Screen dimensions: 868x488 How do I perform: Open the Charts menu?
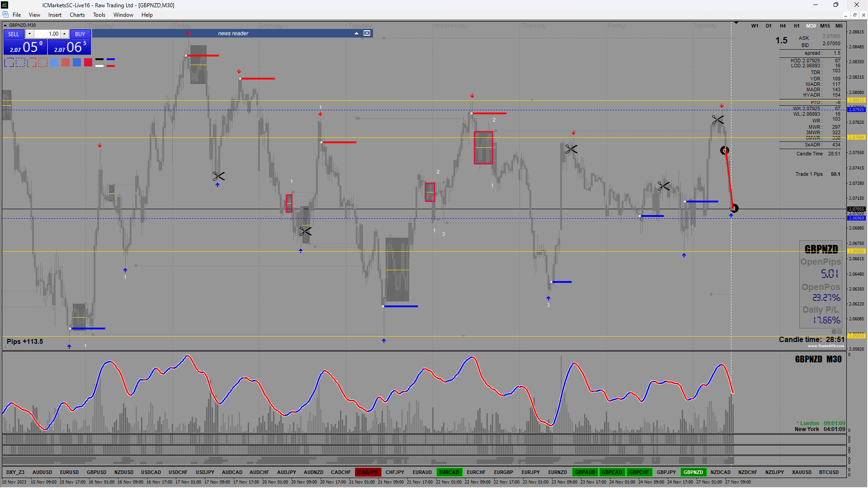click(77, 15)
